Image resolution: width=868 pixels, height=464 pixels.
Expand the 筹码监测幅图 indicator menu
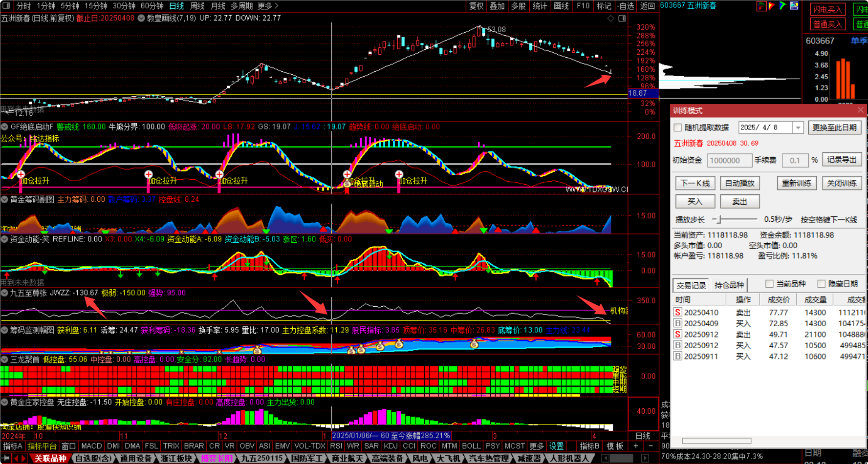(x=4, y=330)
